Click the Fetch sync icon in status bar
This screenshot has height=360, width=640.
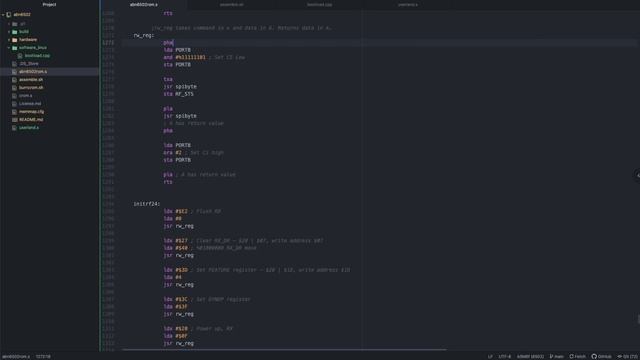571,357
